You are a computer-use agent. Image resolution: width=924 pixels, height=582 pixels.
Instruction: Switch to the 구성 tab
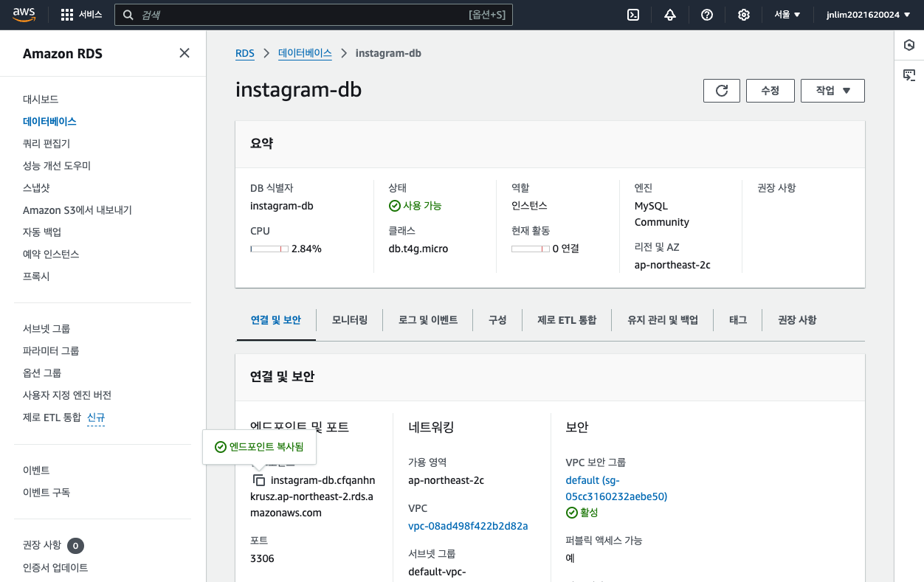coord(497,320)
